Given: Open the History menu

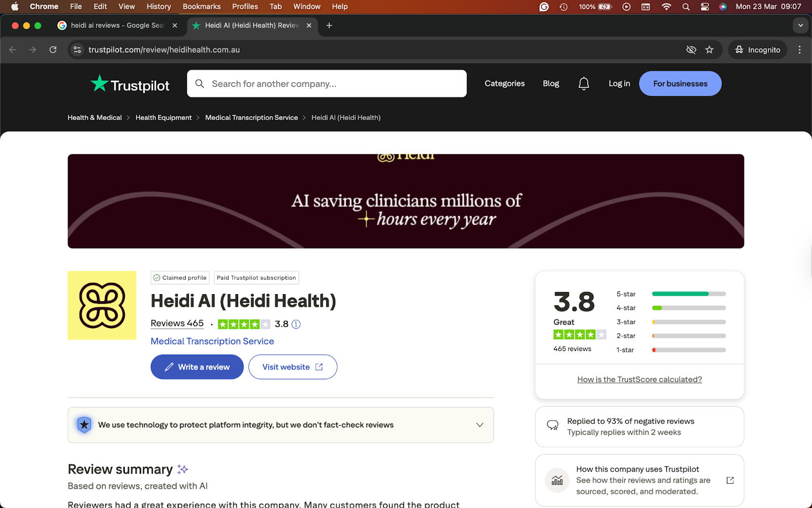Looking at the screenshot, I should point(159,7).
